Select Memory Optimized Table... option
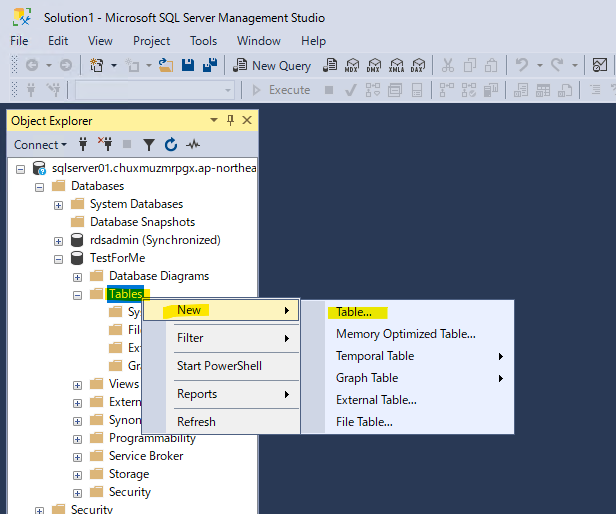Image resolution: width=616 pixels, height=514 pixels. tap(407, 334)
